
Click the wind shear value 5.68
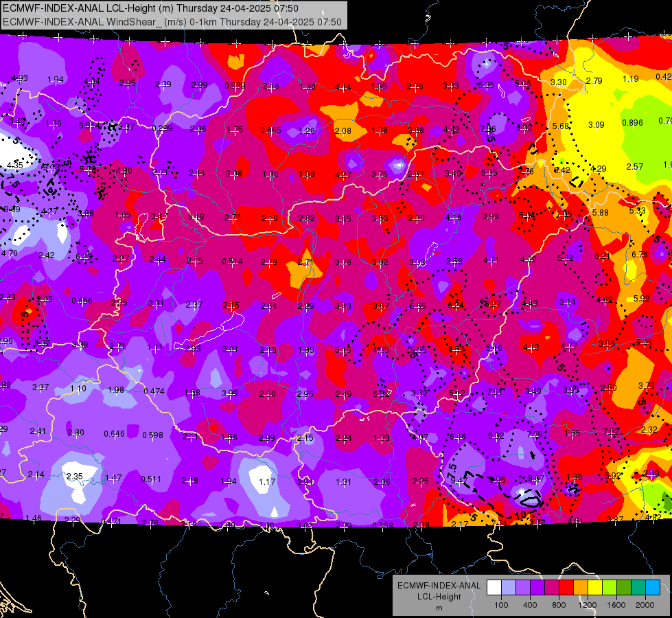(x=561, y=126)
